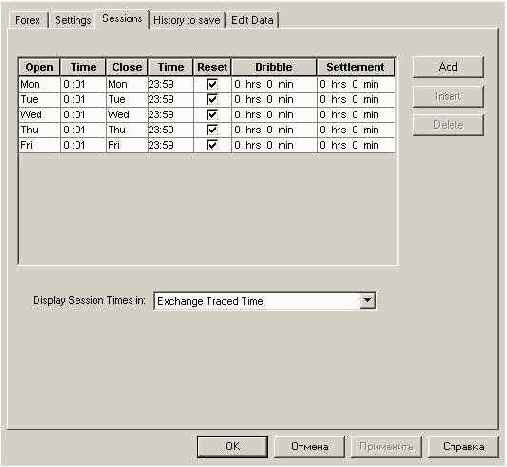This screenshot has height=467, width=507.
Task: Click Dribble value in Wed row
Action: [274, 114]
